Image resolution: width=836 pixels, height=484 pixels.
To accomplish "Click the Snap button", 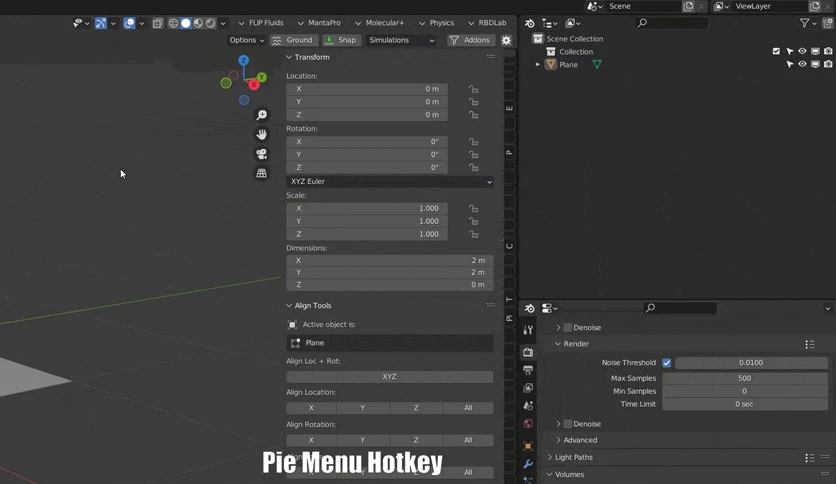I will pyautogui.click(x=341, y=40).
